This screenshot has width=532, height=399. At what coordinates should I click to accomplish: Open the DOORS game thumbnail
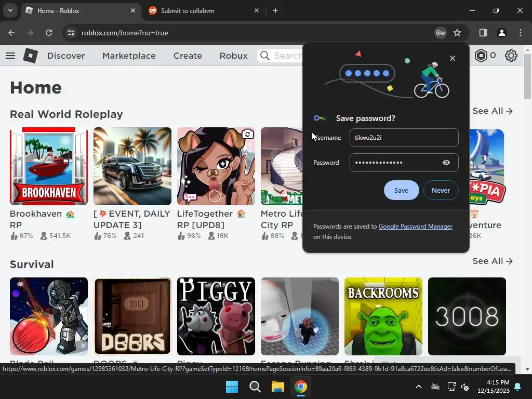132,316
